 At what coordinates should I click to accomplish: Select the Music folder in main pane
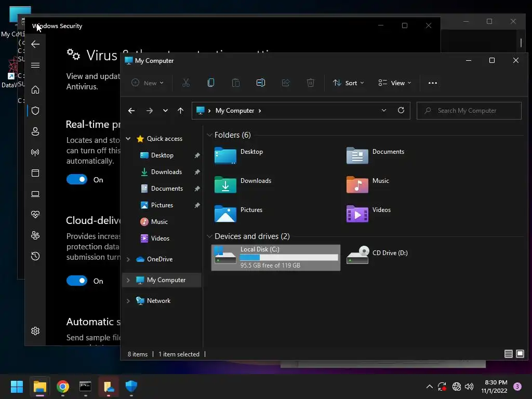[368, 184]
